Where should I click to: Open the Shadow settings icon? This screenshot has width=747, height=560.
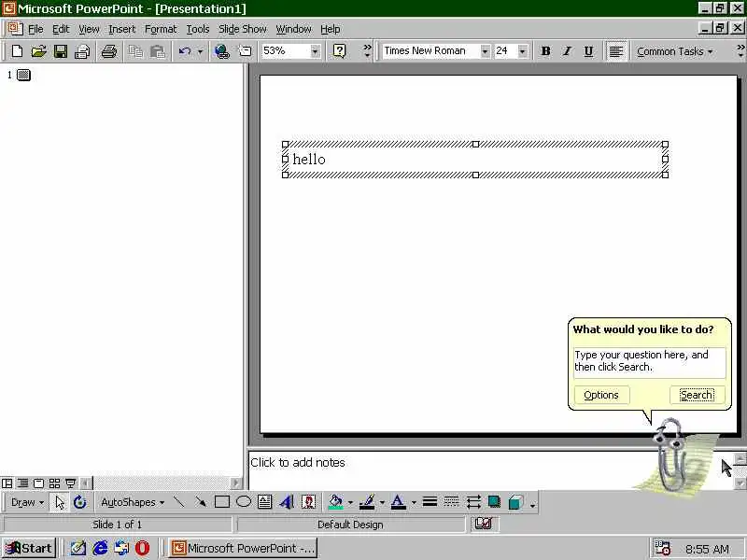click(x=495, y=502)
